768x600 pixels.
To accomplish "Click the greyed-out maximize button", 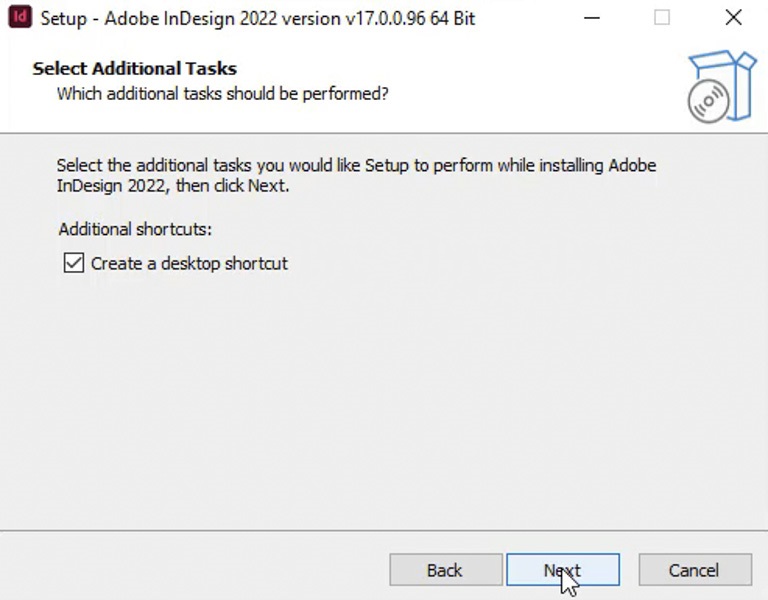I will coord(662,17).
